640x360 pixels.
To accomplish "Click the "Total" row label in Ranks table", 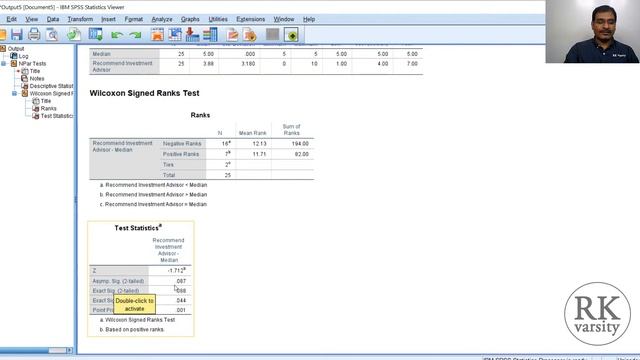I will [169, 175].
